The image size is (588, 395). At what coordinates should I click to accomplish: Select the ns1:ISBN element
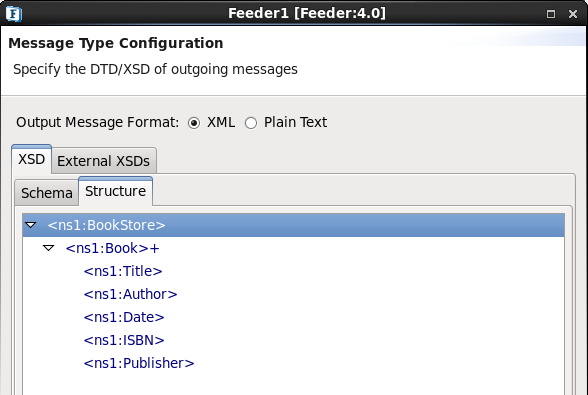[124, 340]
